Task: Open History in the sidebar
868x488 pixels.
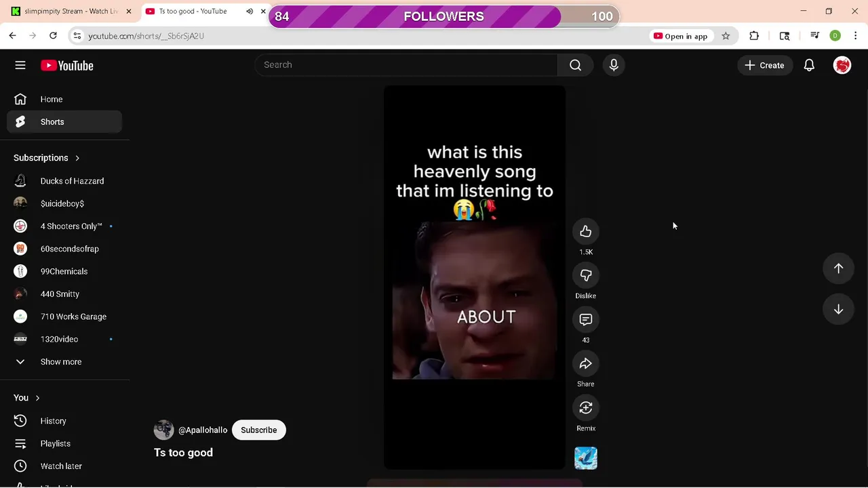Action: [64, 421]
